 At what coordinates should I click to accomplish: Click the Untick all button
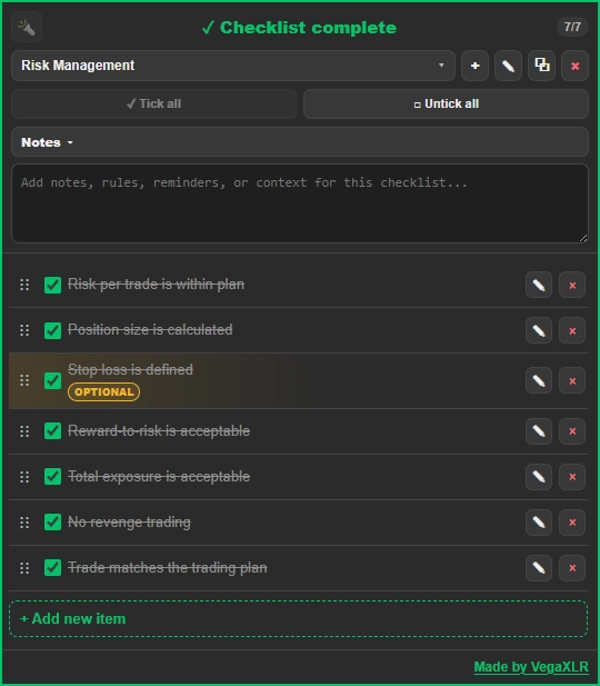click(446, 104)
